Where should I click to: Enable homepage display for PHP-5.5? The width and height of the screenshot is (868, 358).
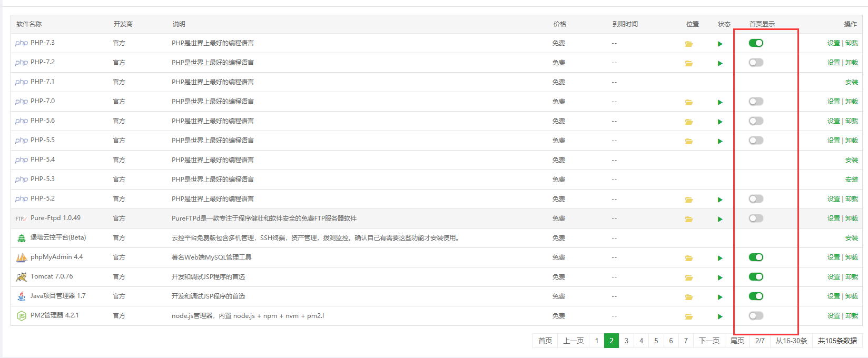click(x=756, y=141)
